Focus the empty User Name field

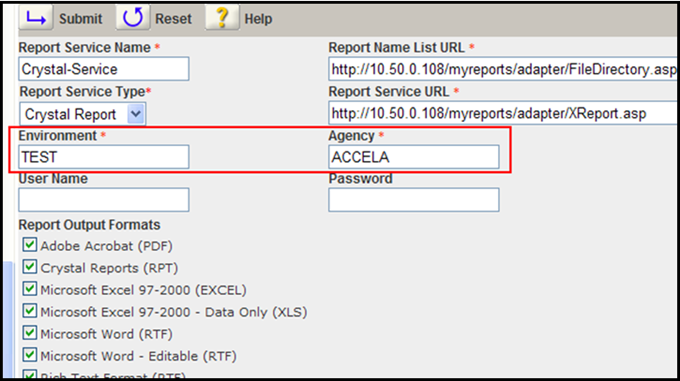pyautogui.click(x=104, y=200)
